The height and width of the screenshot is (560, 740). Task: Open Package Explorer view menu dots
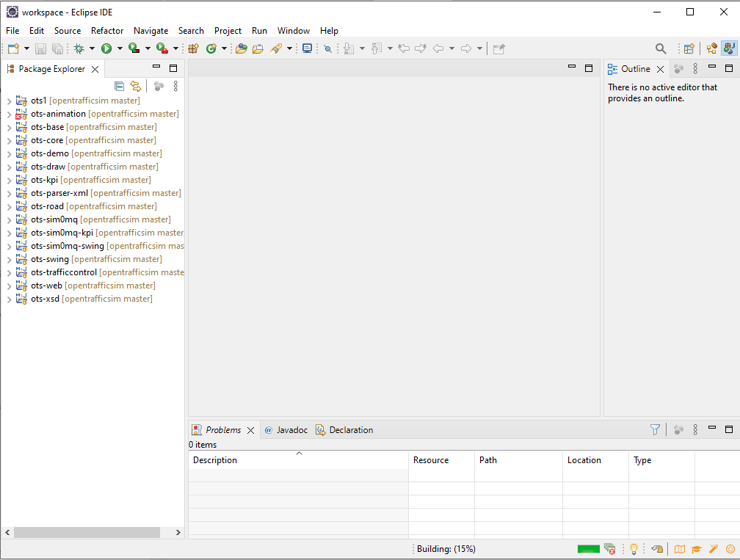tap(175, 86)
